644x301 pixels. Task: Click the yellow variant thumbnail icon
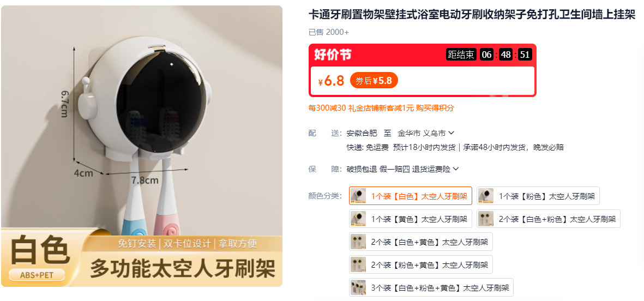tap(358, 219)
